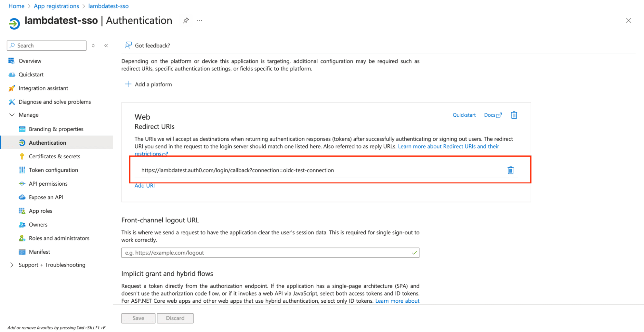Select the App roles icon
644x332 pixels.
[22, 211]
